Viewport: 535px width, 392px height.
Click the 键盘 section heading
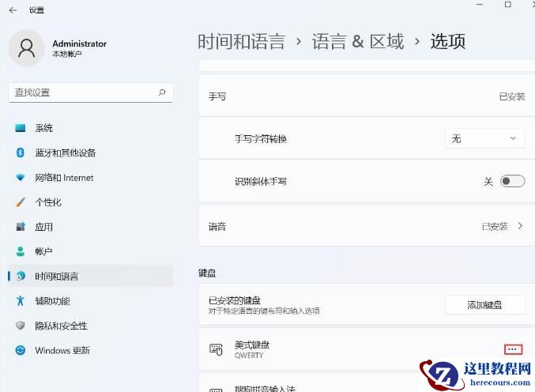coord(207,273)
